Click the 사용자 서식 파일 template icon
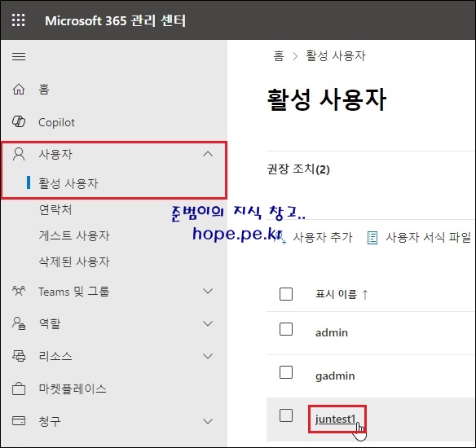 coord(372,238)
